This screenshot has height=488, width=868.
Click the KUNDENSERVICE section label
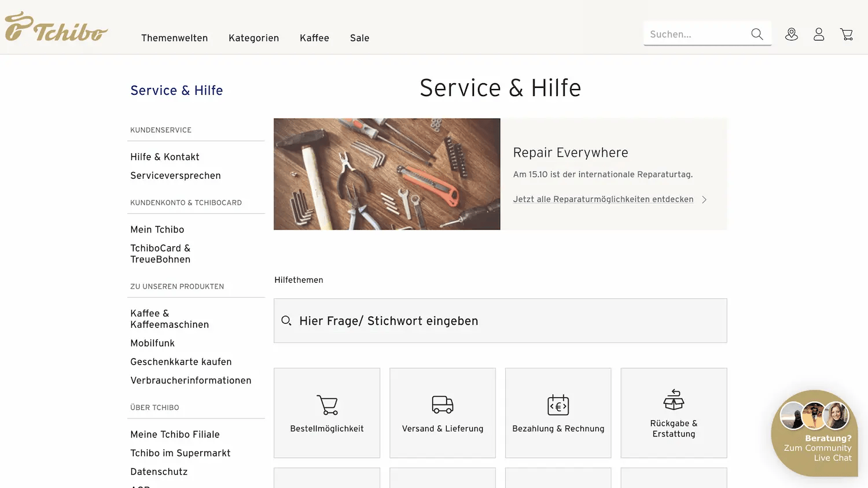click(x=161, y=130)
